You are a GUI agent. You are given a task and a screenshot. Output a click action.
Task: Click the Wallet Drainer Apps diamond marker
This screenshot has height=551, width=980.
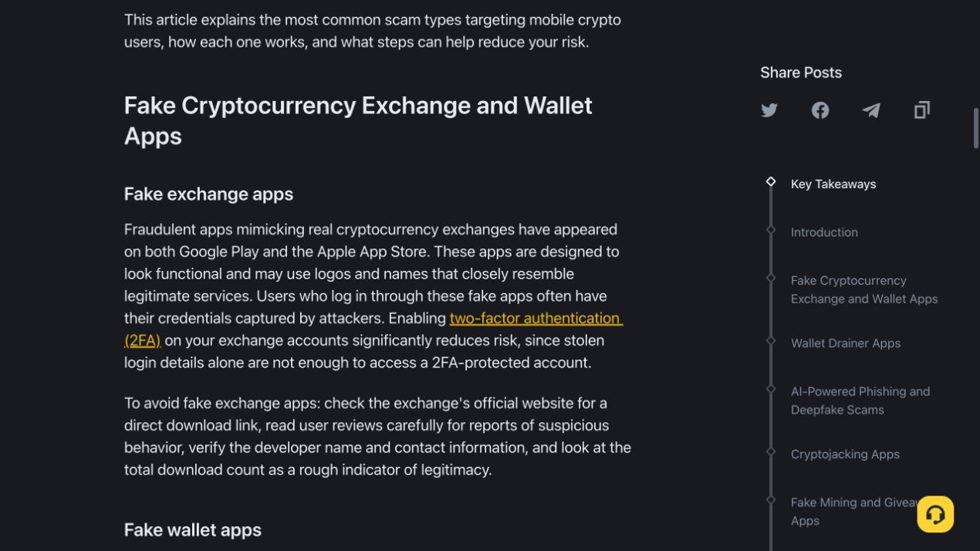tap(771, 340)
